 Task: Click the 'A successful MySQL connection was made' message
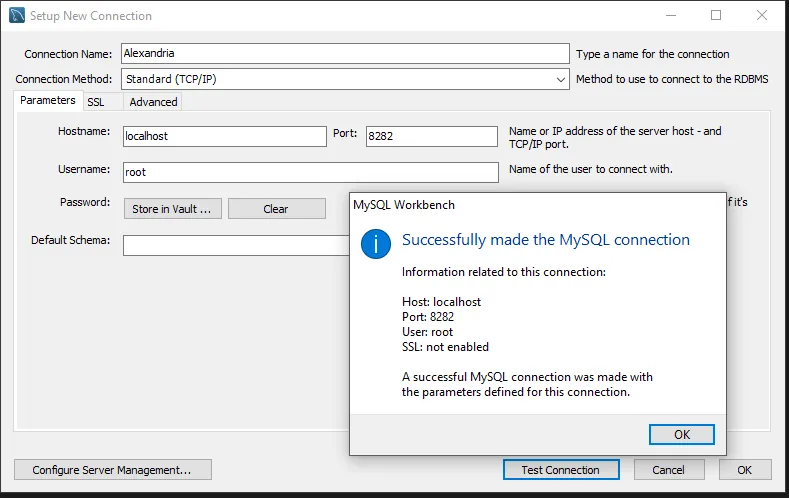pyautogui.click(x=527, y=384)
